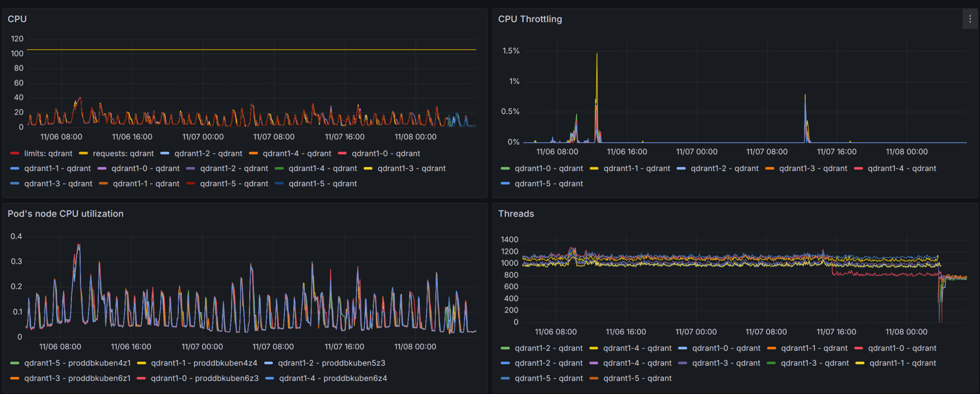This screenshot has height=394, width=980.
Task: Toggle qdrant1-0 - qdrant in CPU Throttling legend
Action: coord(549,168)
